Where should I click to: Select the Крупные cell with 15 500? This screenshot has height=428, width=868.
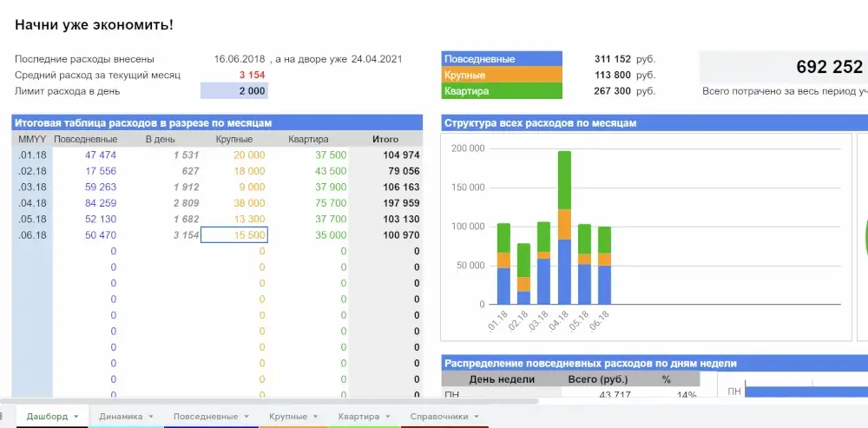234,234
